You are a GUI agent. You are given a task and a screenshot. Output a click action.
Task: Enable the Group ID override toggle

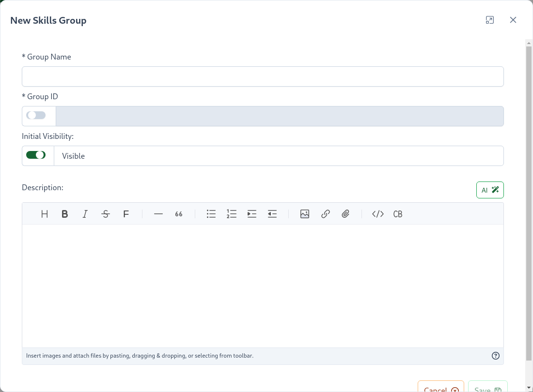tap(36, 115)
